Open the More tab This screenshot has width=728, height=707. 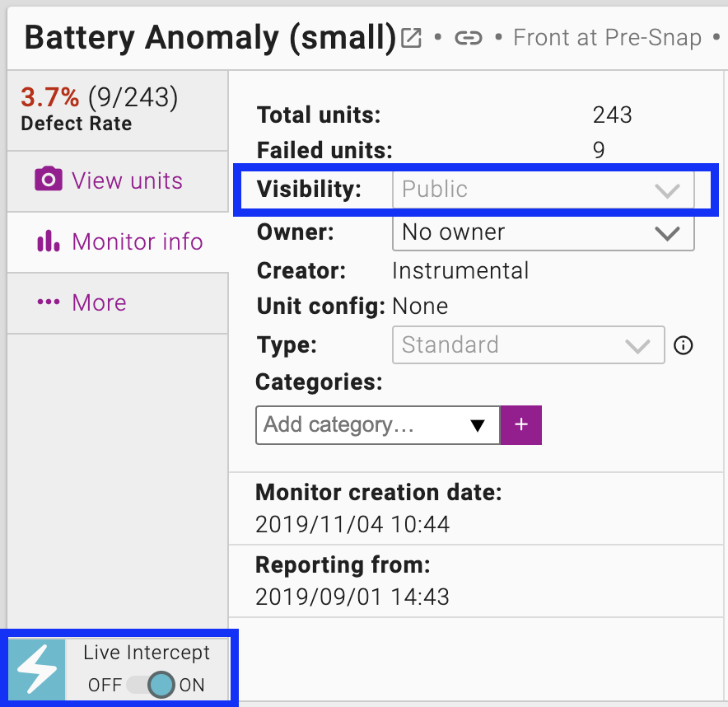pyautogui.click(x=99, y=302)
